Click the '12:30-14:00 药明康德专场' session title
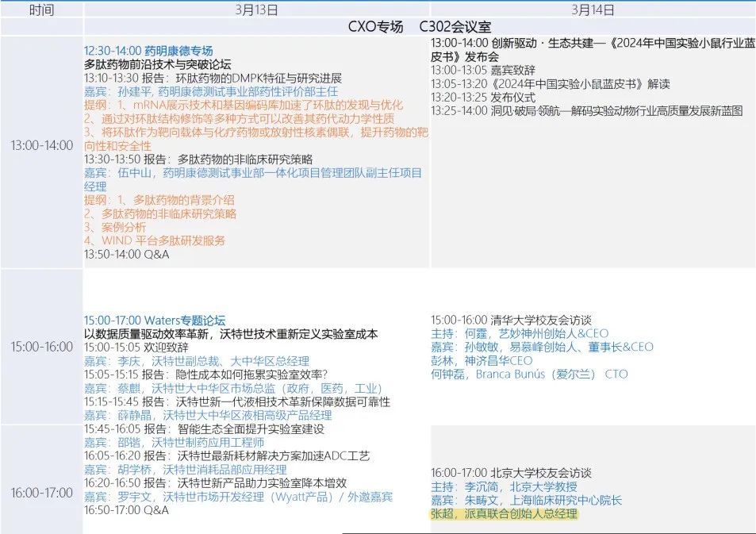The width and height of the screenshot is (756, 534). (148, 51)
